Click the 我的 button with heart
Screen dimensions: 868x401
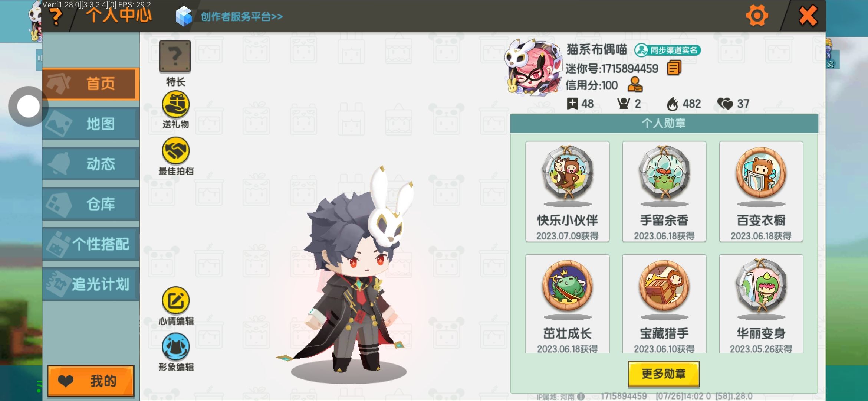pos(91,381)
